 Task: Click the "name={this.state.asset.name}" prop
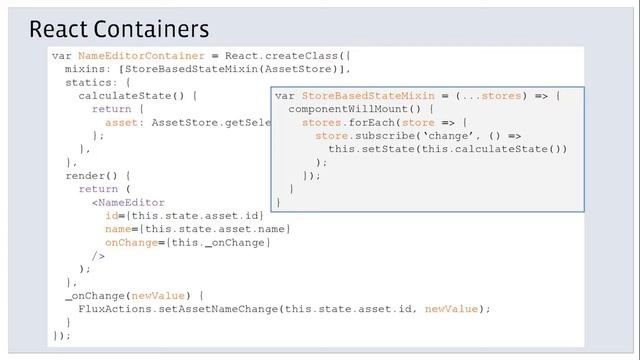(198, 229)
